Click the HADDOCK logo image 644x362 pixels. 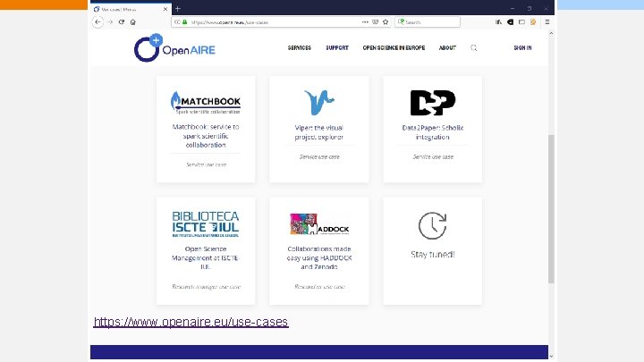[x=319, y=224]
